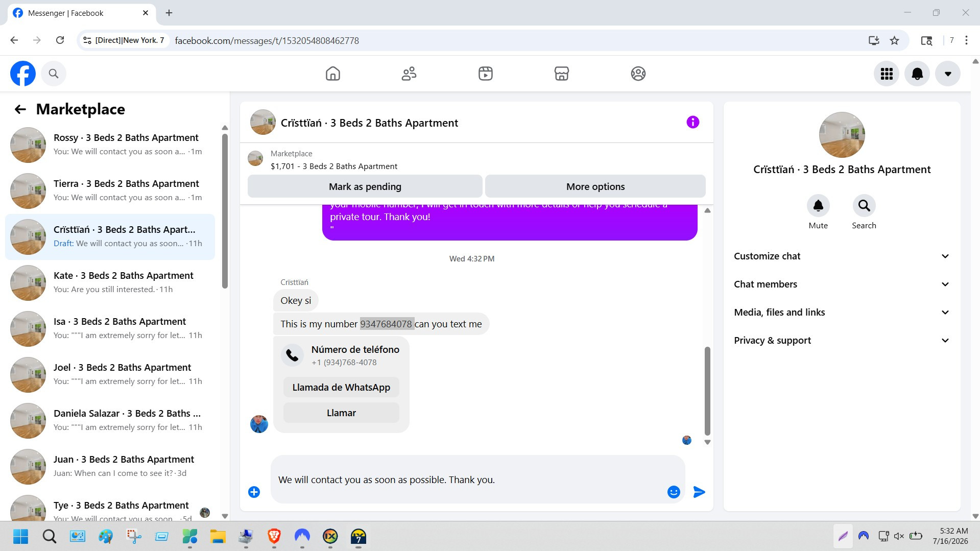Screen dimensions: 980x551
Task: Click the Llamar button
Action: 341,413
